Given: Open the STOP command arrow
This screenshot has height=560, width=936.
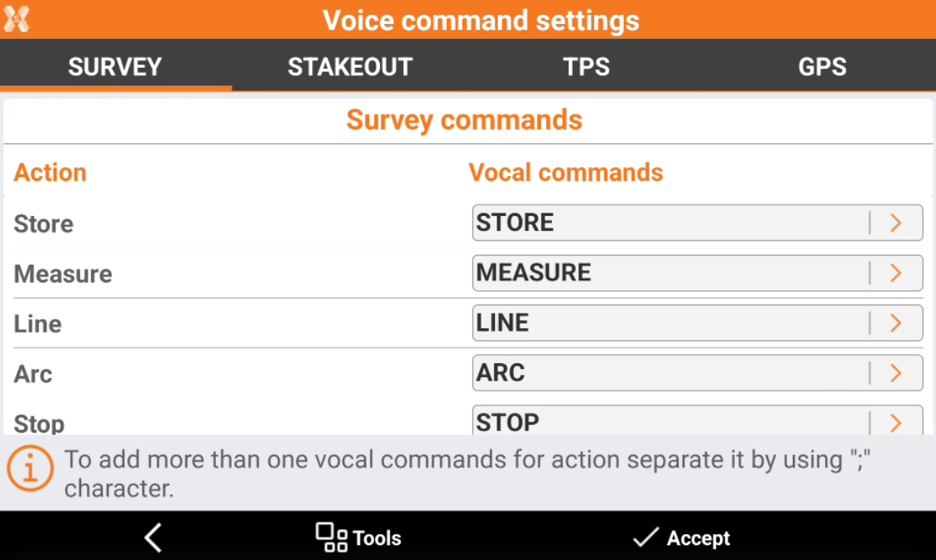Looking at the screenshot, I should click(895, 423).
